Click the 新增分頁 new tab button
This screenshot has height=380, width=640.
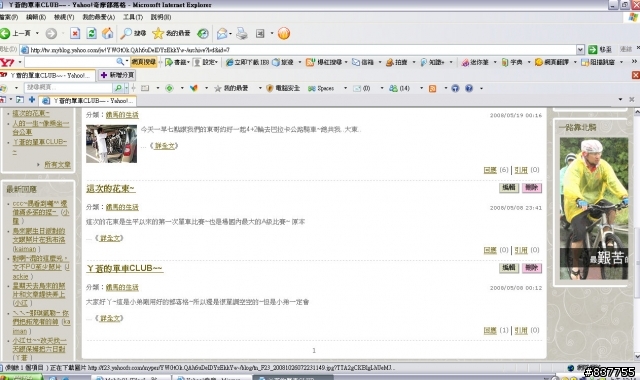click(118, 75)
